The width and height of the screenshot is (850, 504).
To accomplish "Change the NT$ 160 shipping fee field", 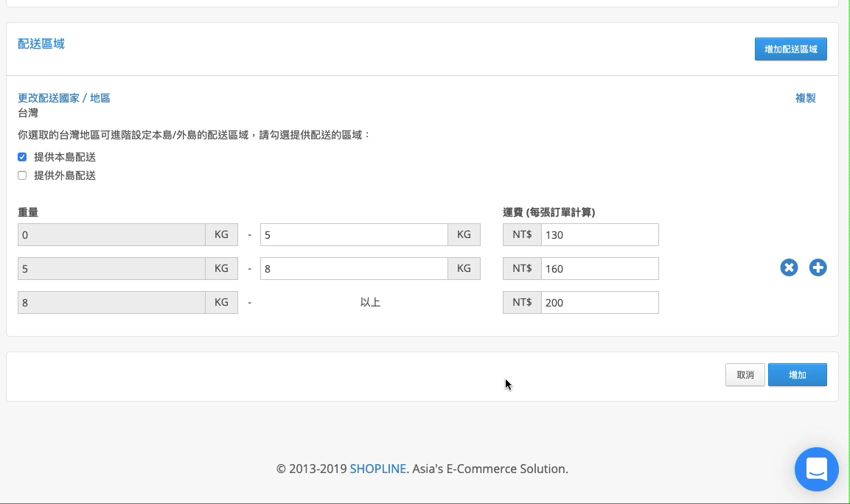I will tap(599, 269).
